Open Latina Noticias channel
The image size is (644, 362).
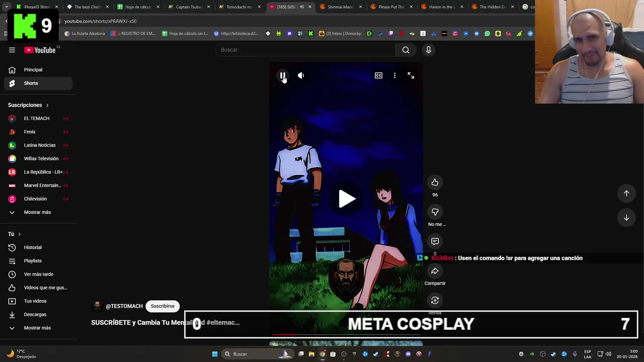pyautogui.click(x=38, y=145)
